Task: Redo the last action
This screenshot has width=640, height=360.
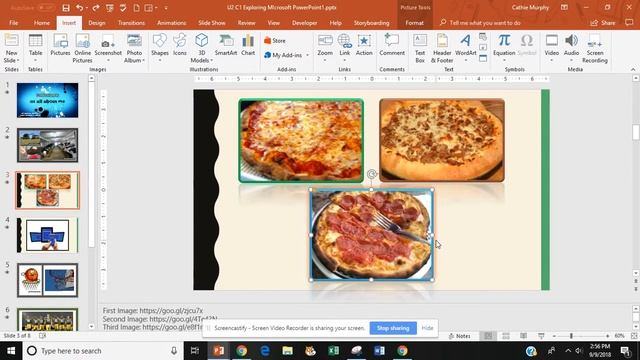Action: tap(96, 8)
